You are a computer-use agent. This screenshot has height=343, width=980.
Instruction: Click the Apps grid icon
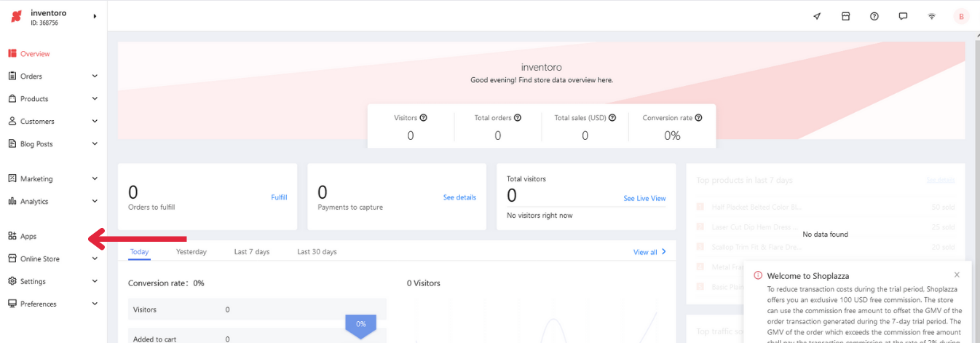pos(12,236)
